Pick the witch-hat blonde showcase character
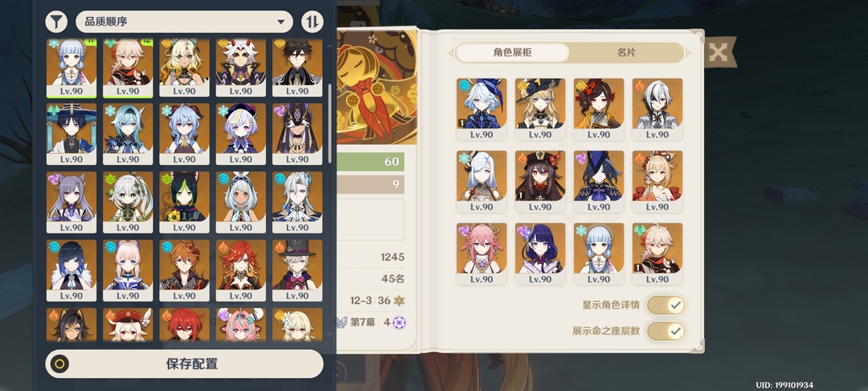The image size is (868, 391). tap(540, 109)
